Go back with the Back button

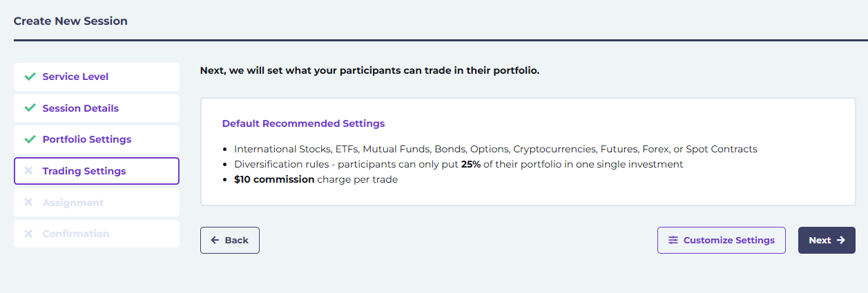230,241
